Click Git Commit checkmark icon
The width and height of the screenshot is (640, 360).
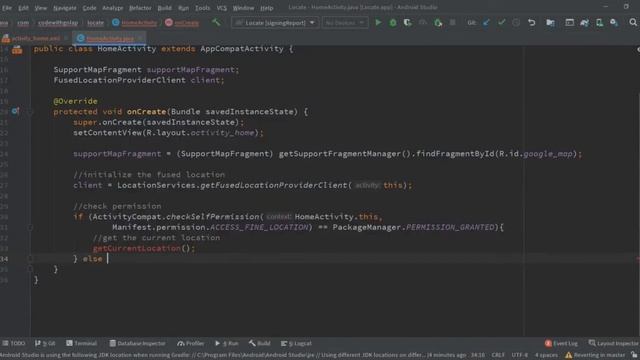click(501, 22)
